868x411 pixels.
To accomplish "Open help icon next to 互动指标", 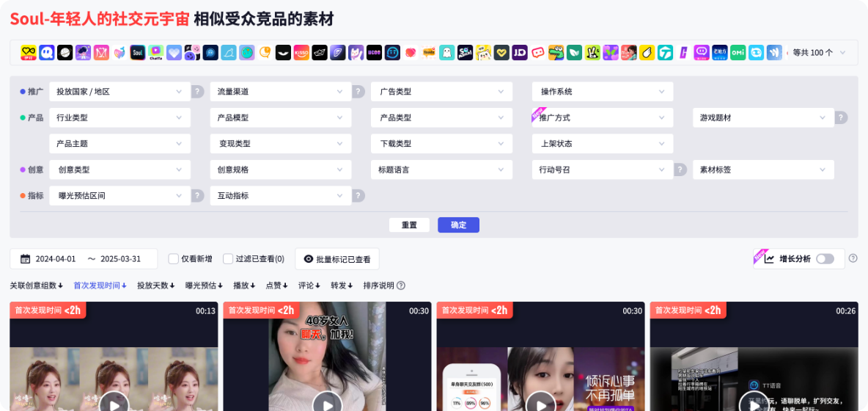I will point(358,195).
